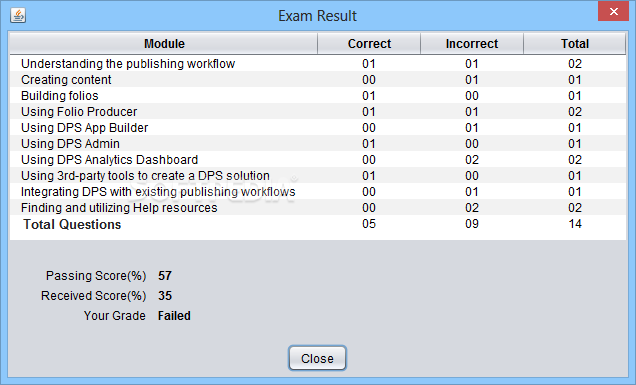This screenshot has height=385, width=636.
Task: Click Correct count for Using DPS App Builder
Action: coord(369,128)
